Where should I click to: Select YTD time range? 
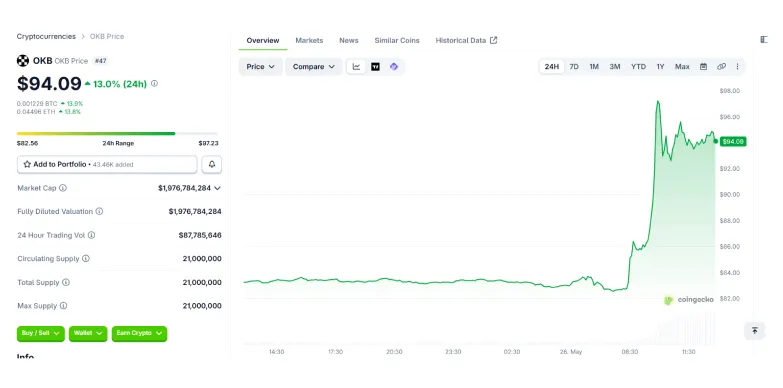[x=638, y=66]
